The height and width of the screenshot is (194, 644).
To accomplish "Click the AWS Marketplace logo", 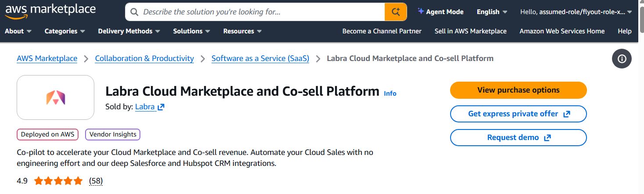I will click(50, 12).
